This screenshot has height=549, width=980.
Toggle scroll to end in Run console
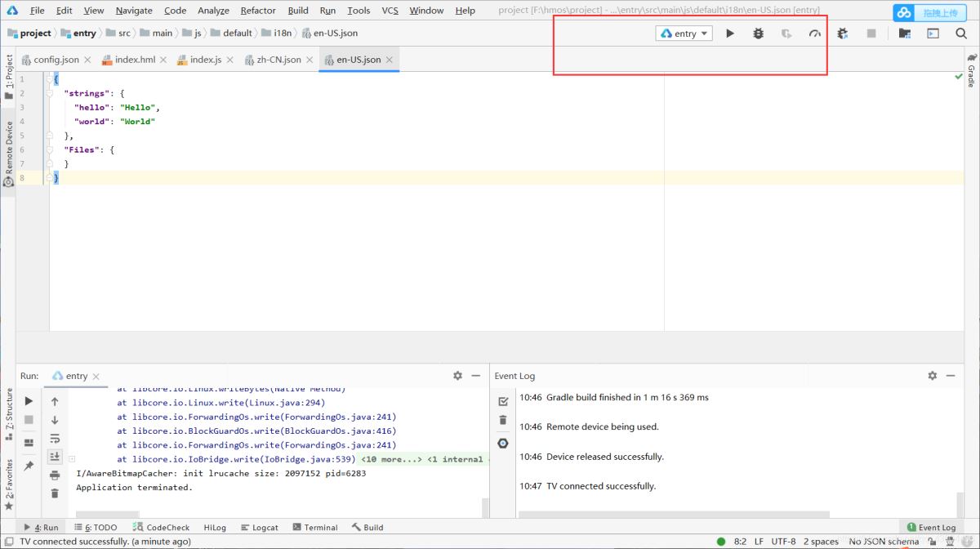[x=55, y=457]
